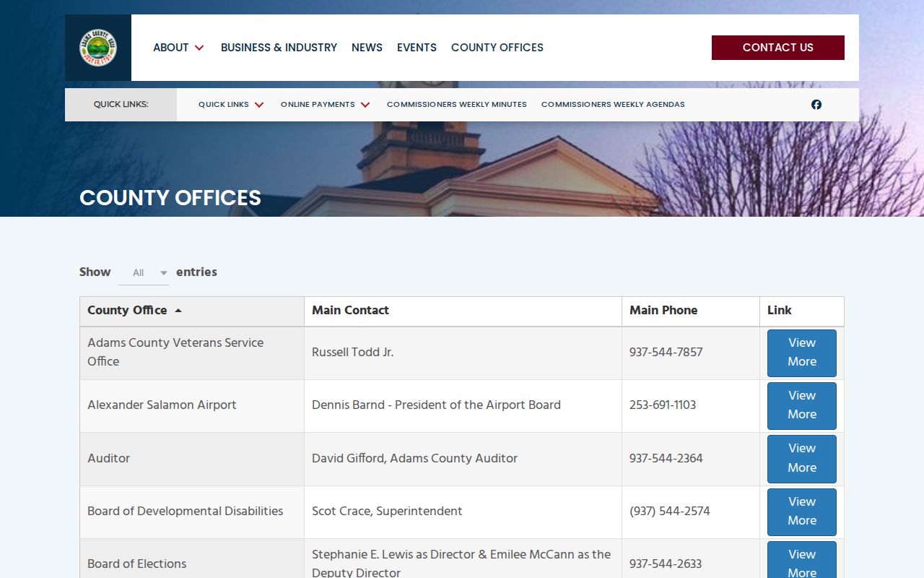The height and width of the screenshot is (578, 924).
Task: Click David Gifford, Adams County Auditor
Action: (414, 458)
